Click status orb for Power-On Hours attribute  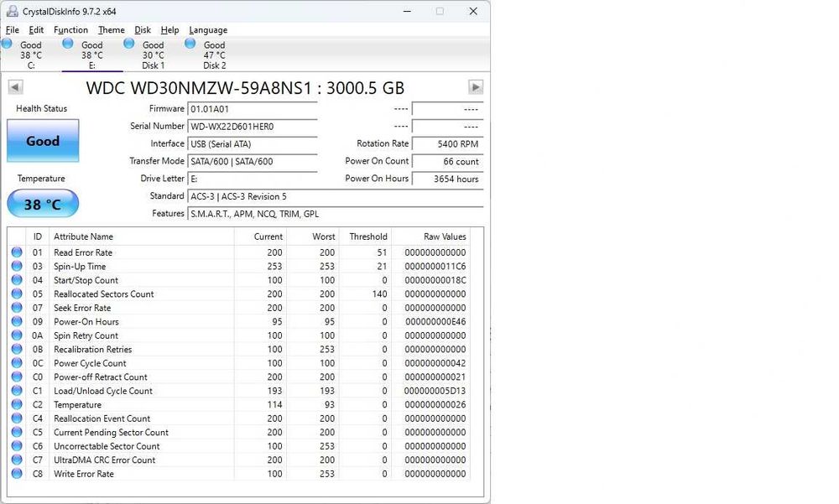click(x=17, y=321)
